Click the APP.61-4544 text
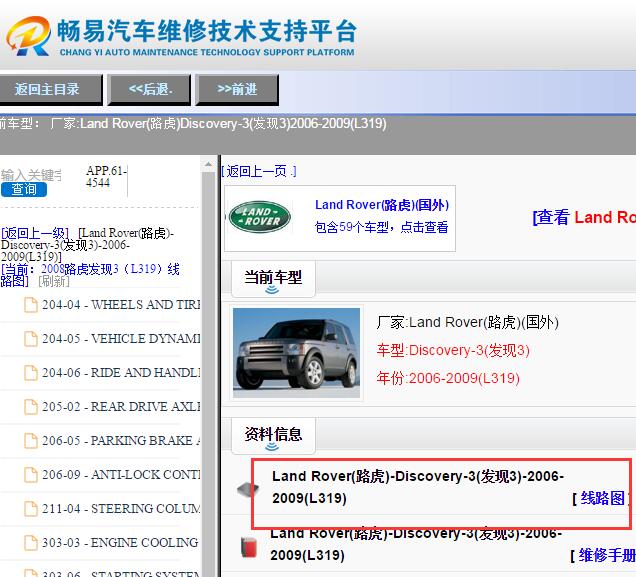Image resolution: width=636 pixels, height=577 pixels. (x=106, y=177)
